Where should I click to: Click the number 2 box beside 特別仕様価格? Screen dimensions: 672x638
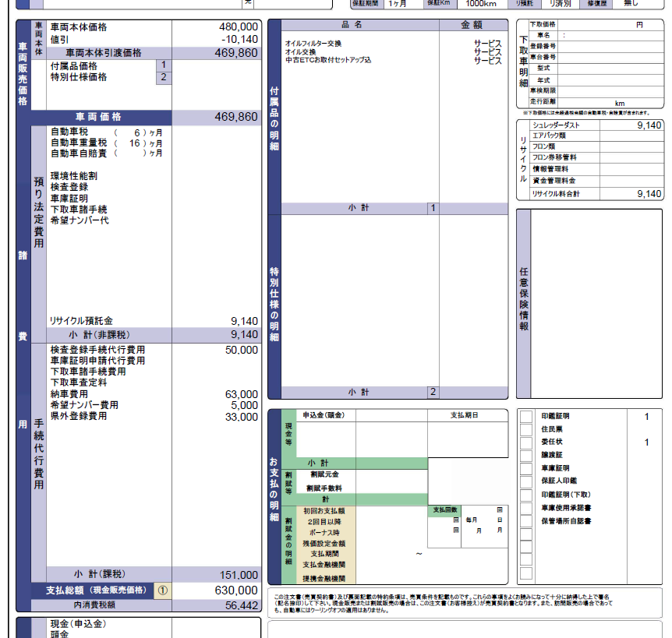pos(163,77)
